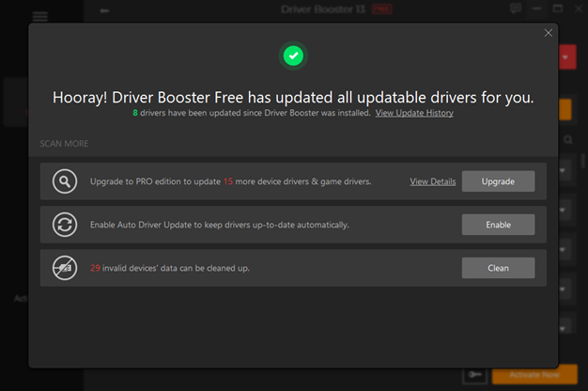Click the Auto Driver Update refresh icon

click(x=65, y=225)
